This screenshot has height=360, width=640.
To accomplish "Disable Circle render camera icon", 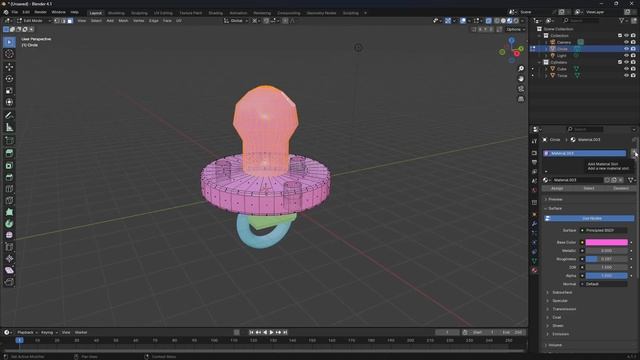I will pos(633,49).
